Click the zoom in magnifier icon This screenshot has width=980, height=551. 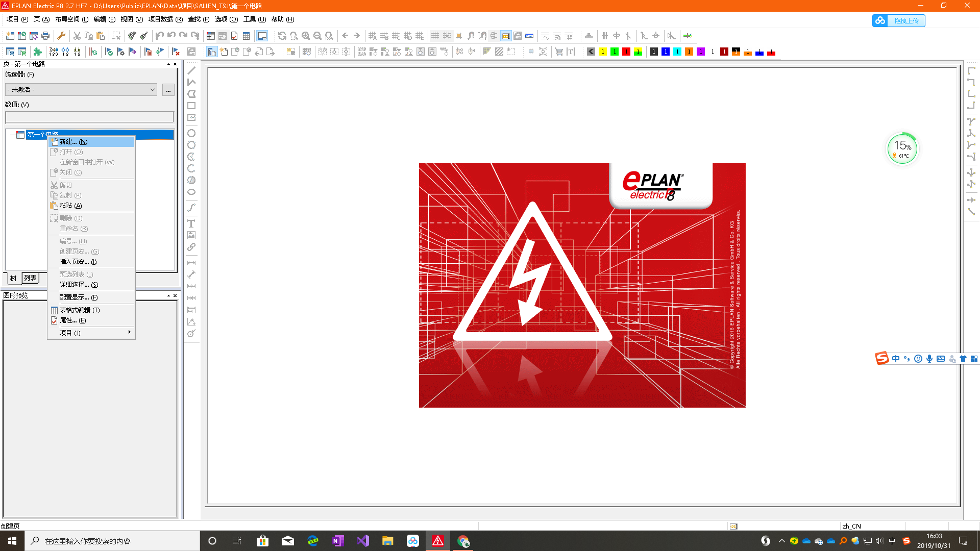(306, 36)
